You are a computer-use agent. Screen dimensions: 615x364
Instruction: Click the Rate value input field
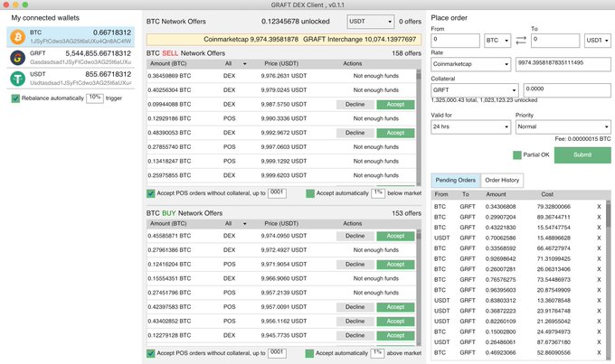tap(563, 64)
